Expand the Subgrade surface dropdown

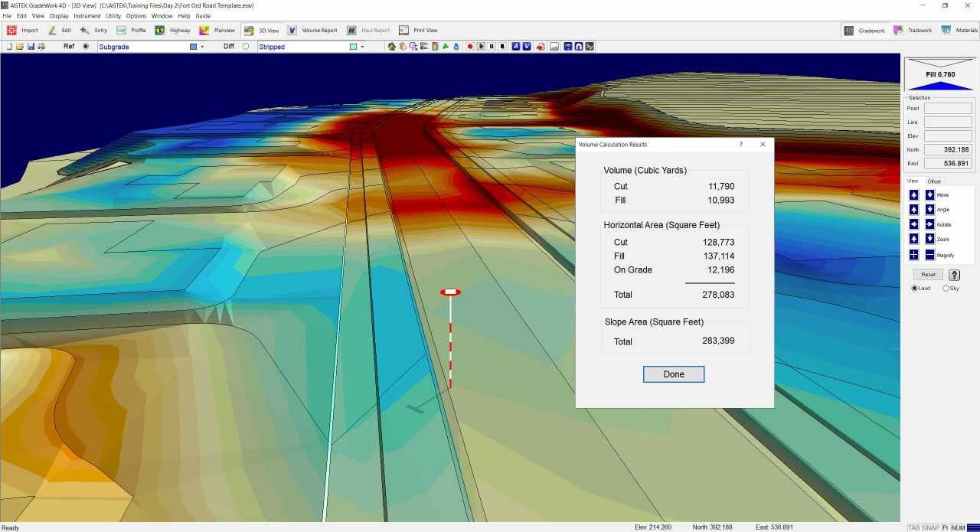pos(202,47)
